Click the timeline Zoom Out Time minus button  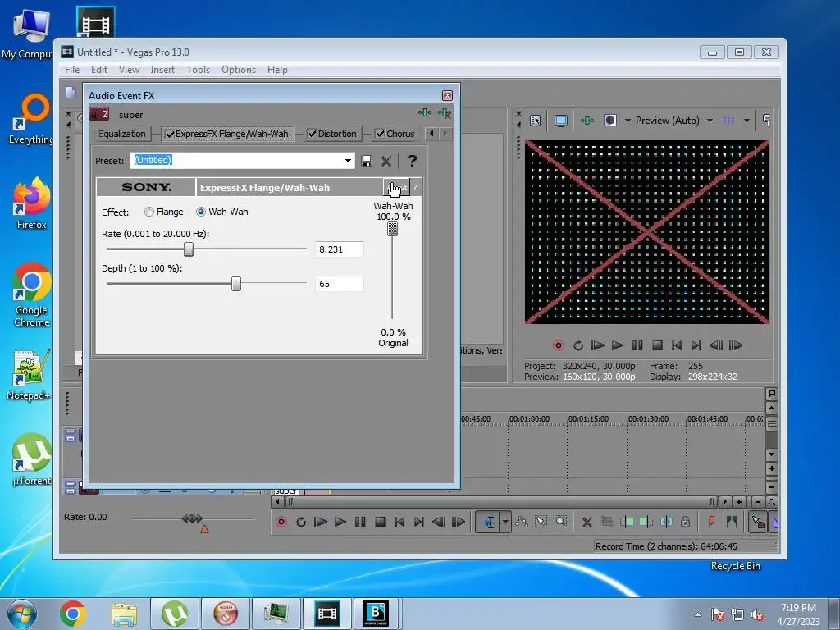click(x=757, y=502)
